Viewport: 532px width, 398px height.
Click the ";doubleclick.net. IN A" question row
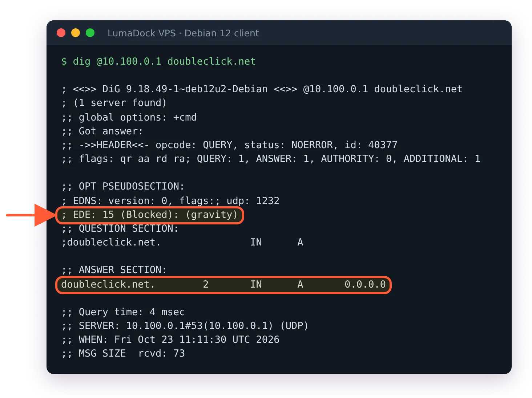[x=182, y=242]
